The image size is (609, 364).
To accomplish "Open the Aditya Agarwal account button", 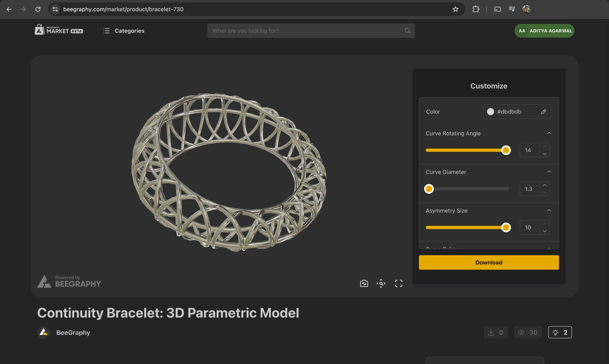I will point(544,31).
